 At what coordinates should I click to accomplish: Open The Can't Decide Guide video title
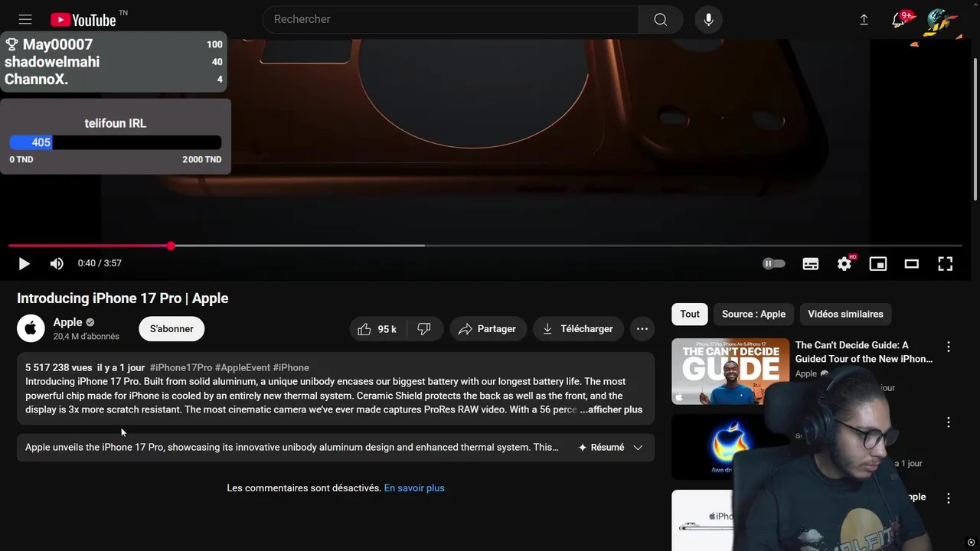pos(864,352)
